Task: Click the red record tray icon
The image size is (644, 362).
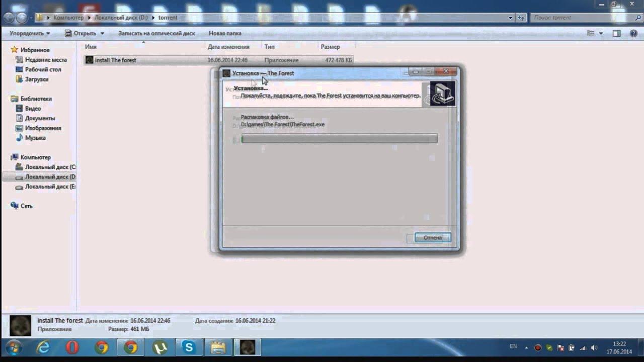Action: (x=538, y=347)
